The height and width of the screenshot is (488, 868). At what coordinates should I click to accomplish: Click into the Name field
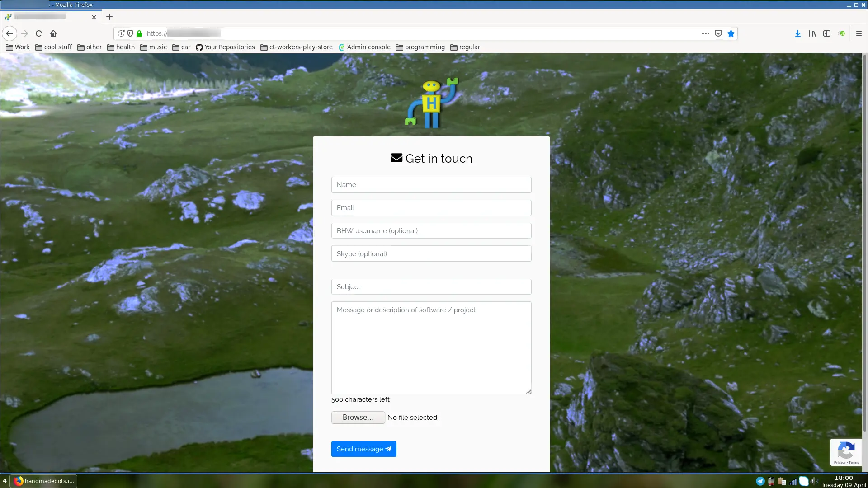(x=431, y=185)
